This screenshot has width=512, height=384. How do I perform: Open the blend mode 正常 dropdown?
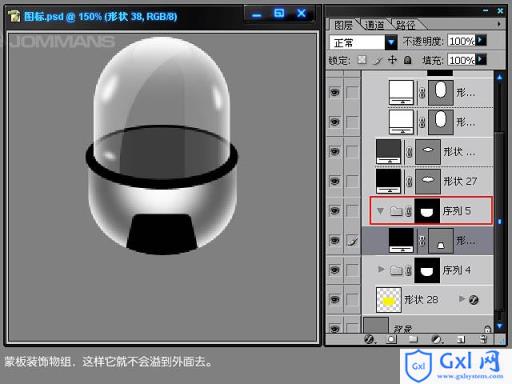(x=391, y=42)
